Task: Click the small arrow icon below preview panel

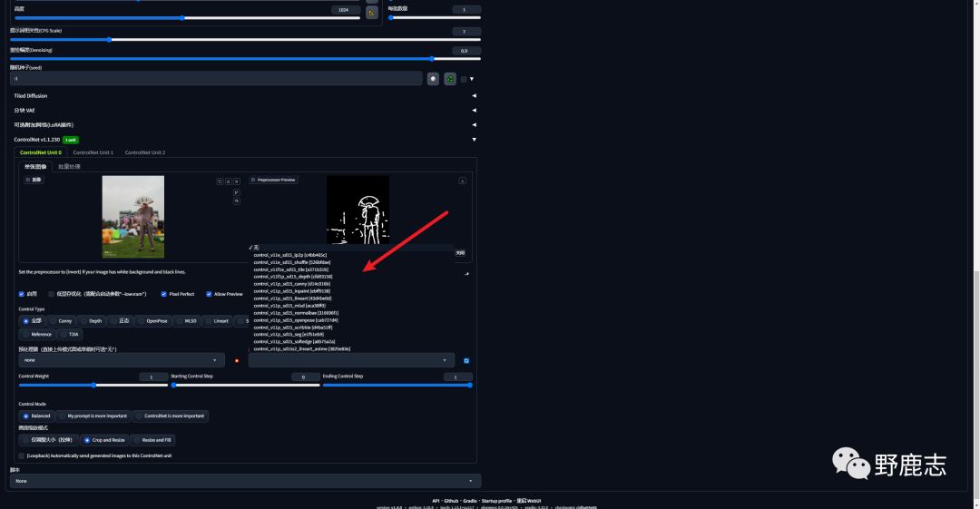Action: [466, 273]
